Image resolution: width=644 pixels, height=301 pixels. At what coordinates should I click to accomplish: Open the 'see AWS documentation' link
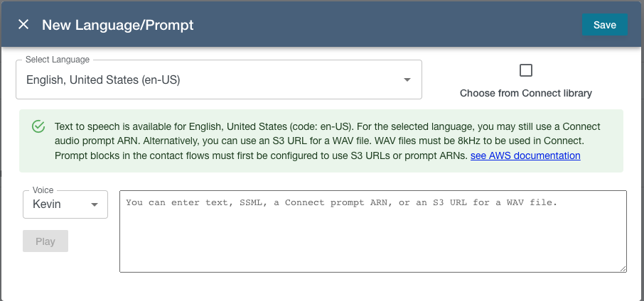click(525, 156)
